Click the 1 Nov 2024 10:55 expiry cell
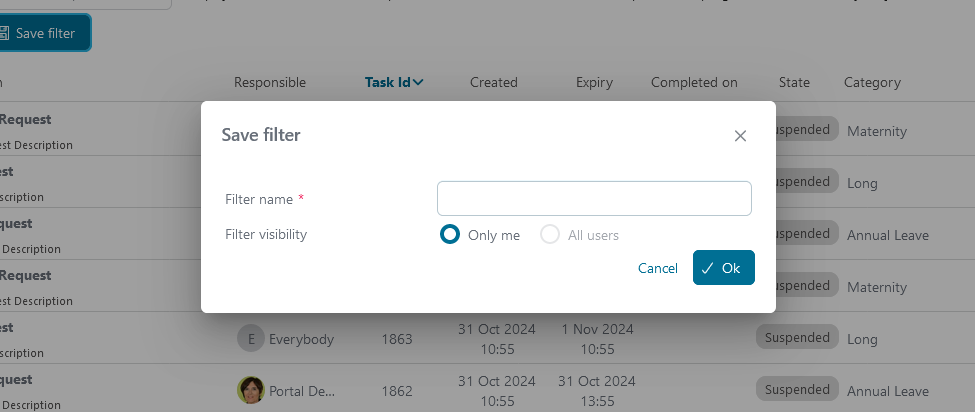 click(597, 339)
